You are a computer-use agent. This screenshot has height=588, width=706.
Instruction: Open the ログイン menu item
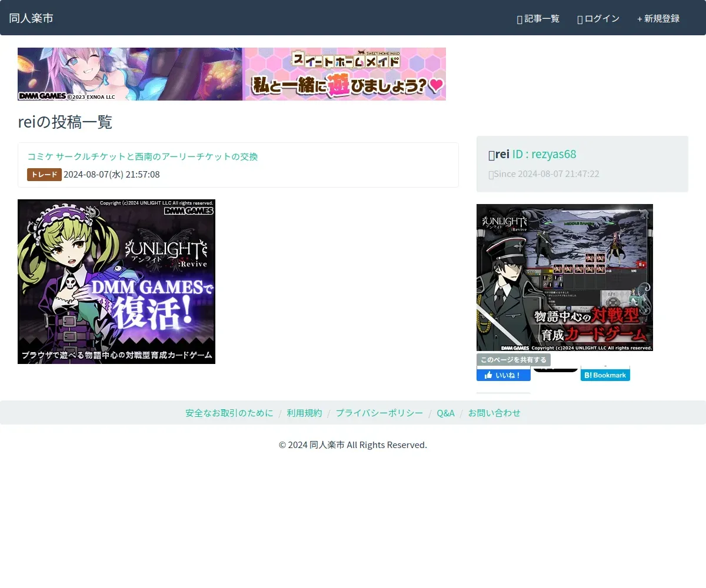pos(598,18)
